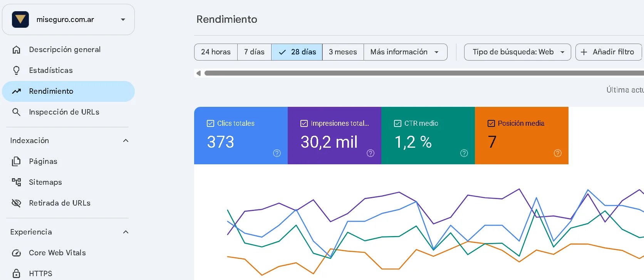Click the magnifier icon beside Inspección de URLs
The width and height of the screenshot is (644, 280).
(16, 112)
